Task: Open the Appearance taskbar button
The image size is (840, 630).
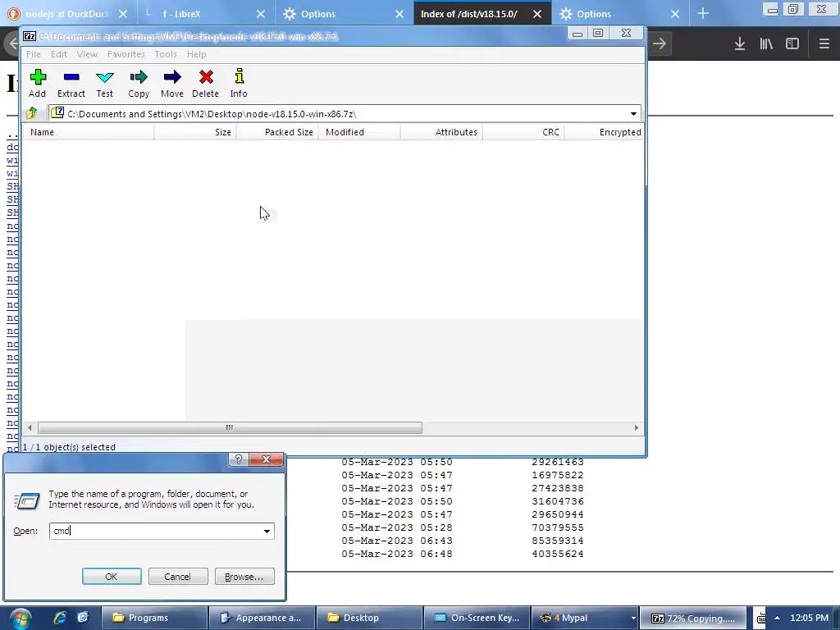Action: 262,618
